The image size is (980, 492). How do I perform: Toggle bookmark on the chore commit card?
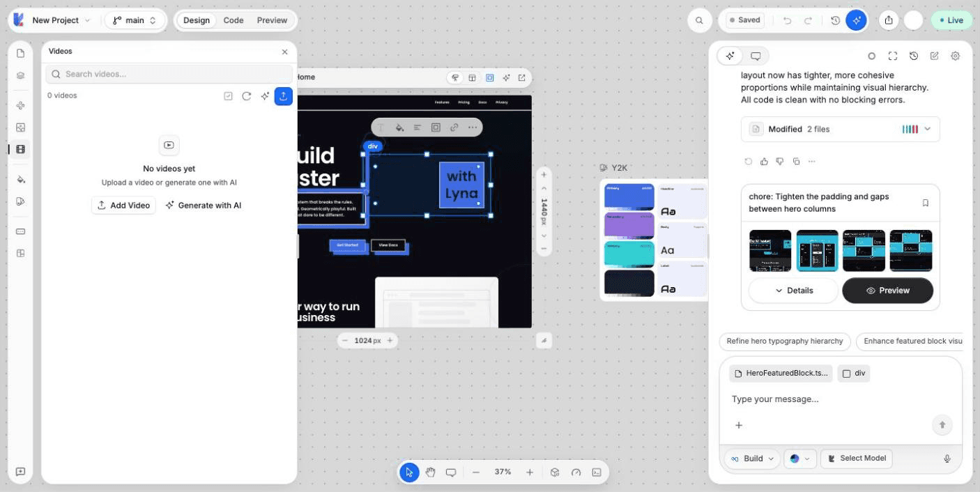[x=926, y=203]
